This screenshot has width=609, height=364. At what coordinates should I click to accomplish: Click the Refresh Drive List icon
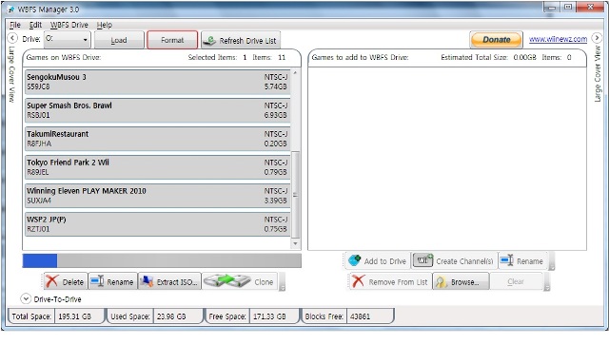[209, 40]
